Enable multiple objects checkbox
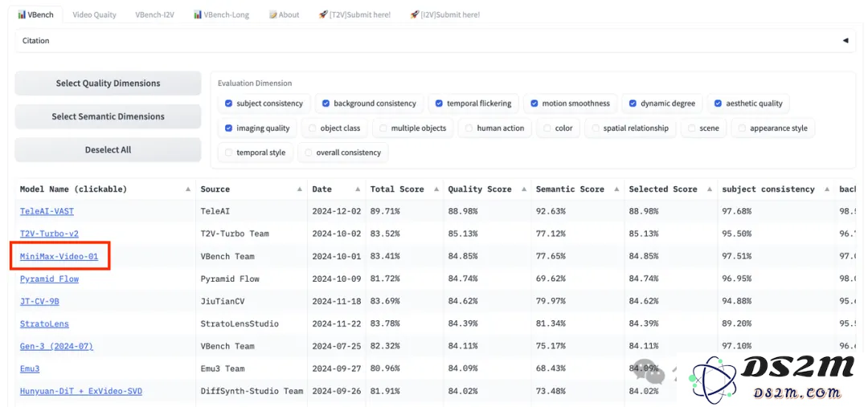The image size is (868, 407). [x=383, y=128]
